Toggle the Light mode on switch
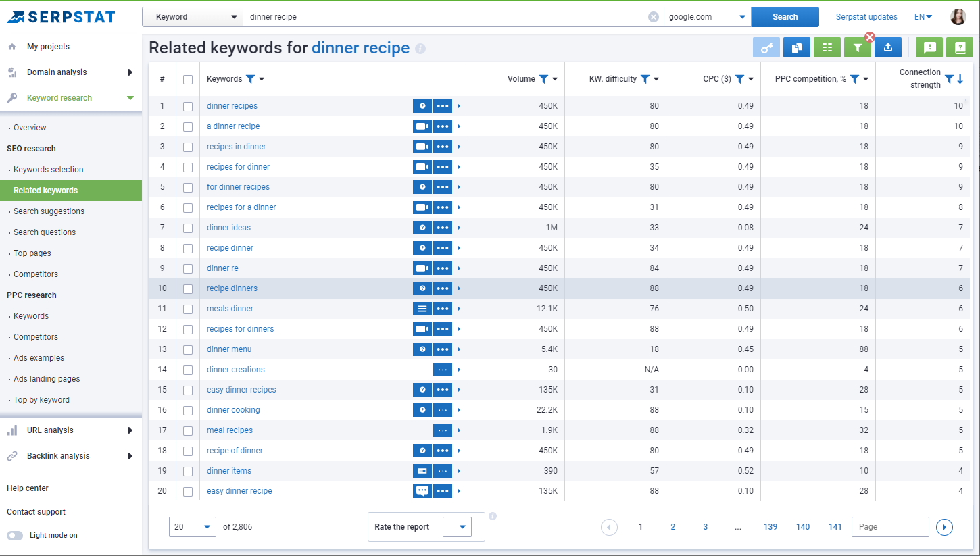 pos(15,535)
